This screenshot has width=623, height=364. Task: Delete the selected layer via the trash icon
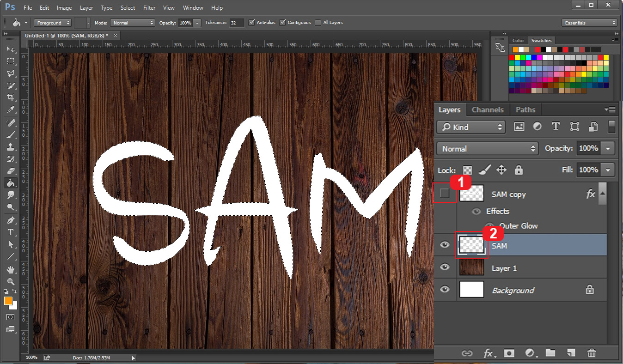pos(592,353)
